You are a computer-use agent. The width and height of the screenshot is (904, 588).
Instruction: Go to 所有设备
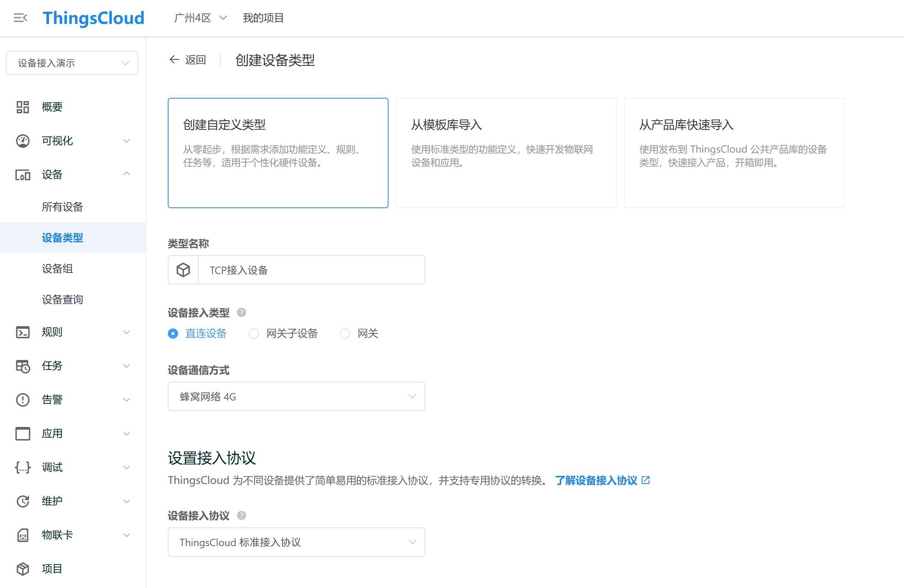62,207
